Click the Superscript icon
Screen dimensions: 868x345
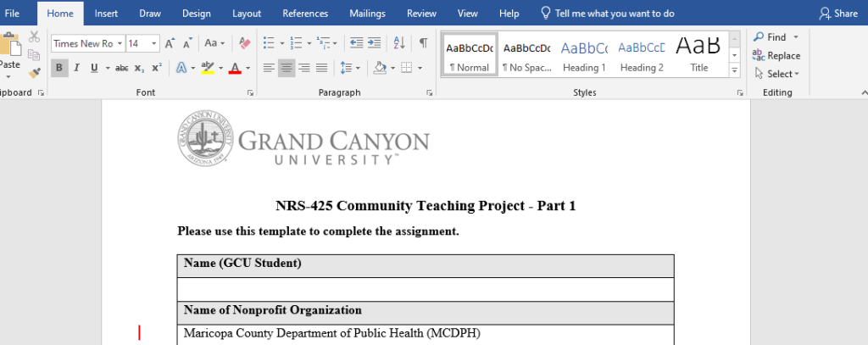coord(157,68)
